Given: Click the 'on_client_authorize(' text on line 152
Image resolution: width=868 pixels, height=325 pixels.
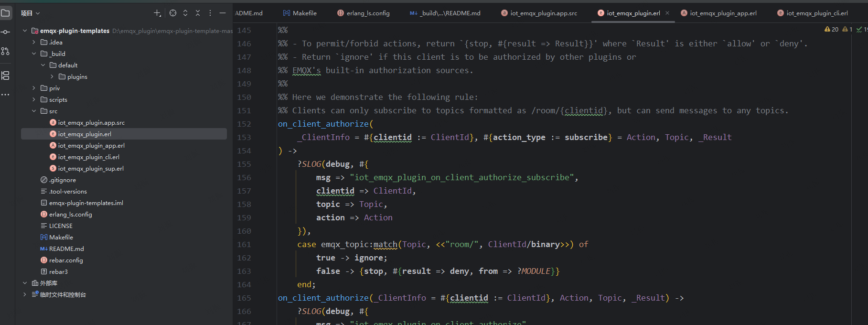Looking at the screenshot, I should click(x=326, y=124).
